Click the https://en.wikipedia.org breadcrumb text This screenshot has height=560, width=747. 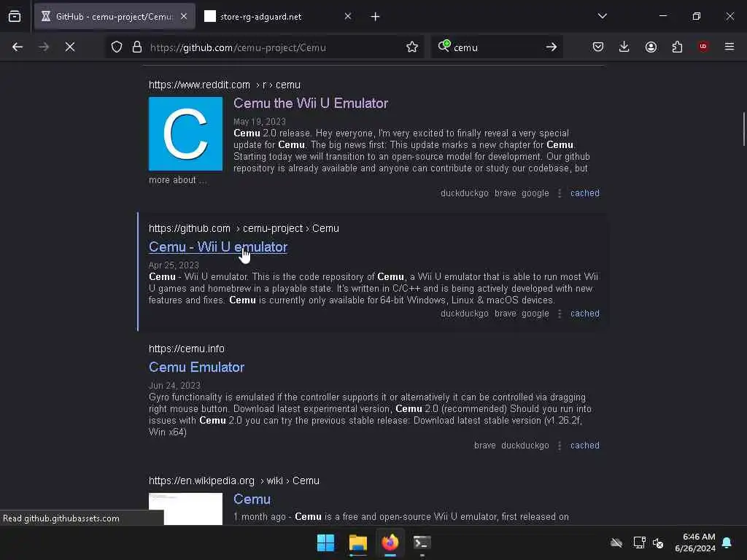(x=201, y=481)
